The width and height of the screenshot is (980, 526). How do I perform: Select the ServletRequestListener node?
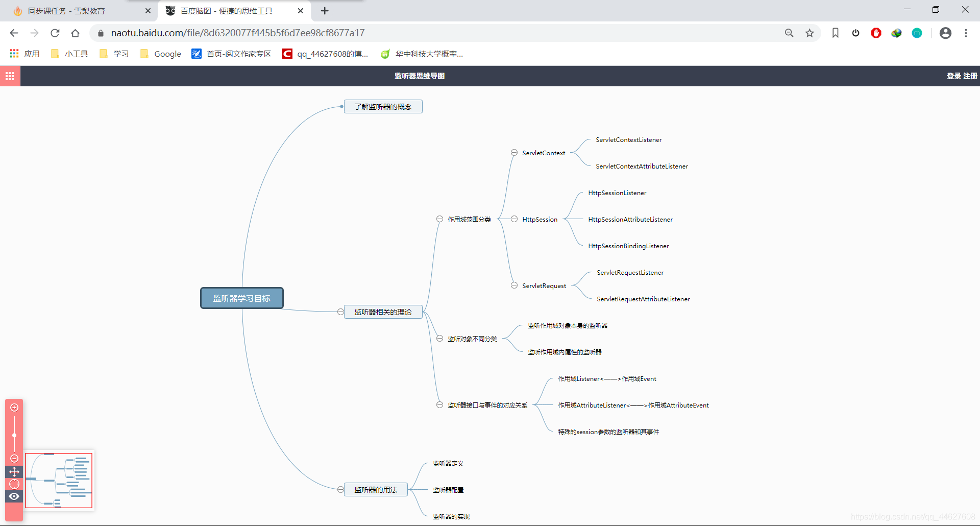pos(630,273)
